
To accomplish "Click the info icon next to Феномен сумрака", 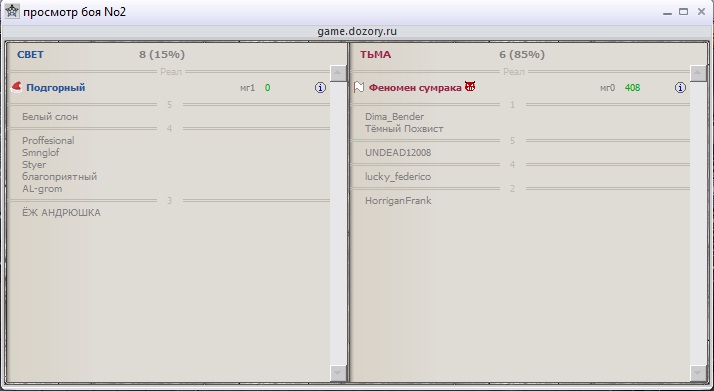I will [x=680, y=88].
